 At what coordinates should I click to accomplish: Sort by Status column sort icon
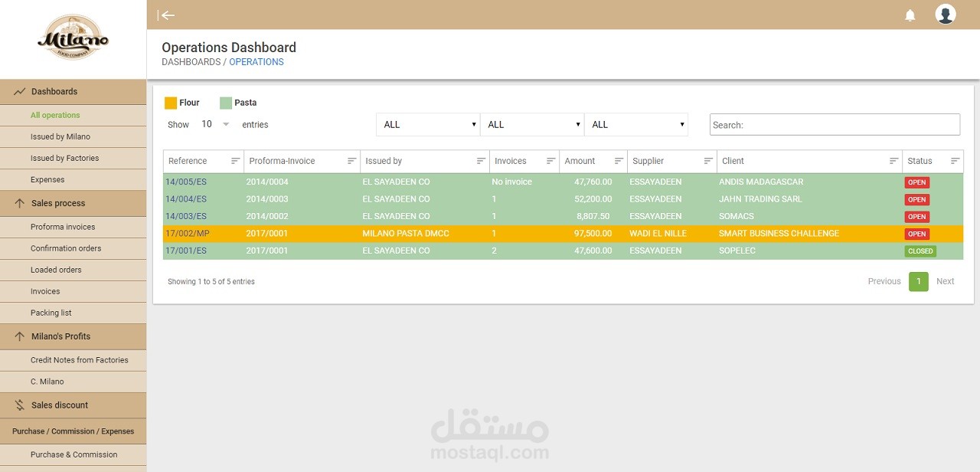coord(955,161)
